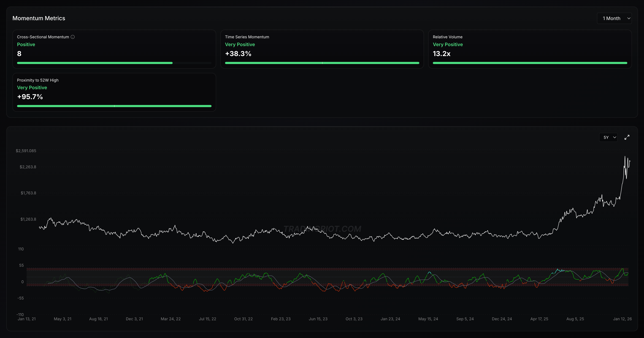Click the 1 Month dropdown chevron arrow
This screenshot has width=644, height=338.
point(629,18)
